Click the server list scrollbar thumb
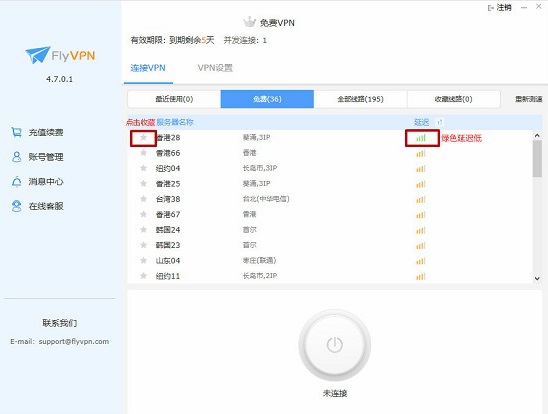Image resolution: width=548 pixels, height=414 pixels. pyautogui.click(x=537, y=159)
